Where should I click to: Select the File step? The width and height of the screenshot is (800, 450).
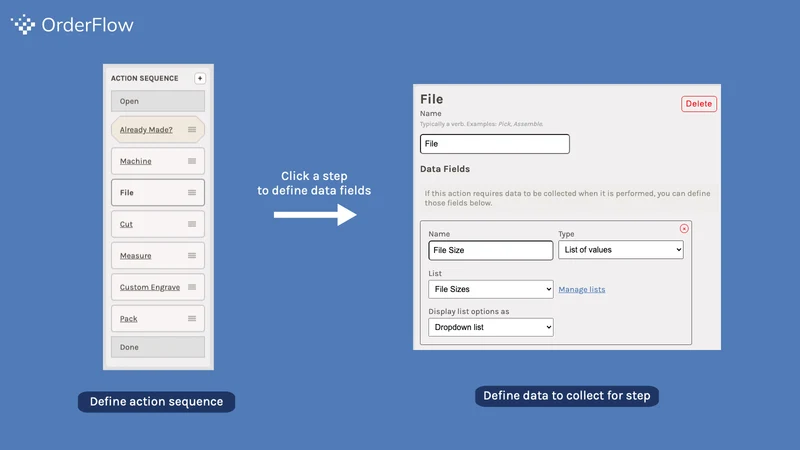158,192
